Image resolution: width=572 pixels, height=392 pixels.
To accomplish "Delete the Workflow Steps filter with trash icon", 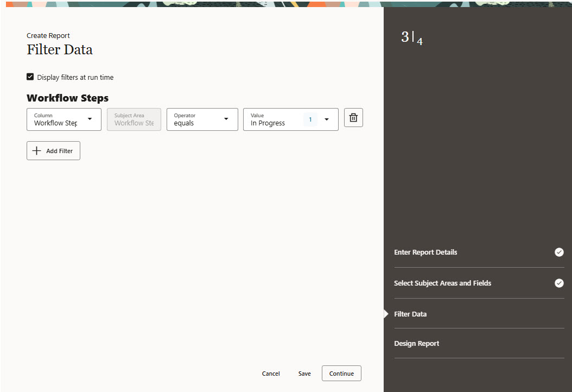I will [353, 118].
